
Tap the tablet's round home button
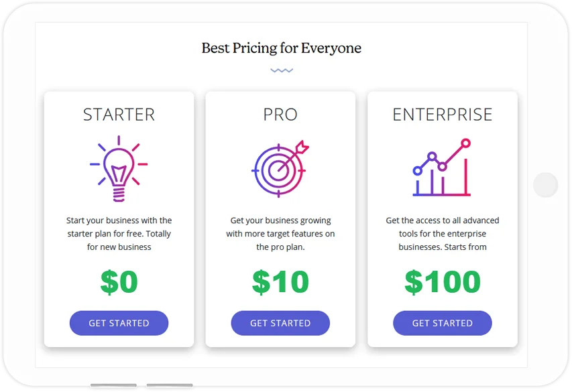click(x=545, y=185)
